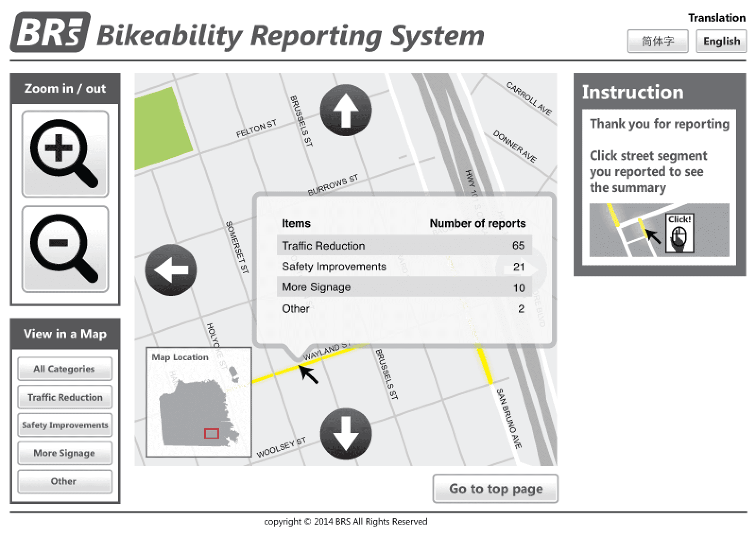Click the Donner Ave label on map
The image size is (756, 537).
[515, 146]
